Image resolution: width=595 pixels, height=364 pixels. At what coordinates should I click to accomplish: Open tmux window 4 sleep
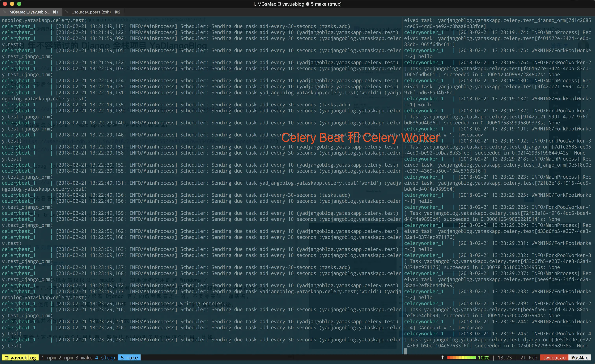point(105,358)
